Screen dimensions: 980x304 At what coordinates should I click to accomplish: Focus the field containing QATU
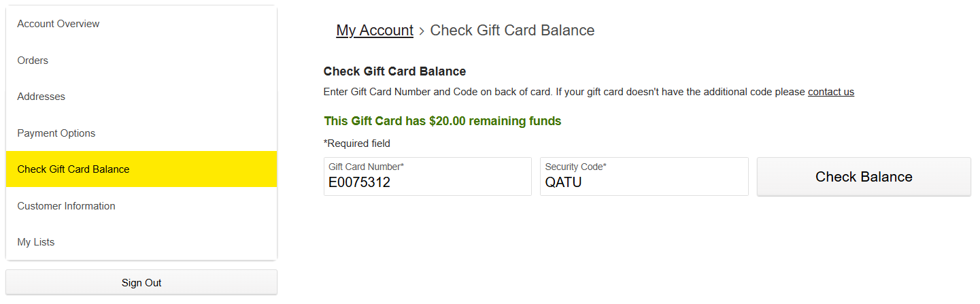[644, 177]
